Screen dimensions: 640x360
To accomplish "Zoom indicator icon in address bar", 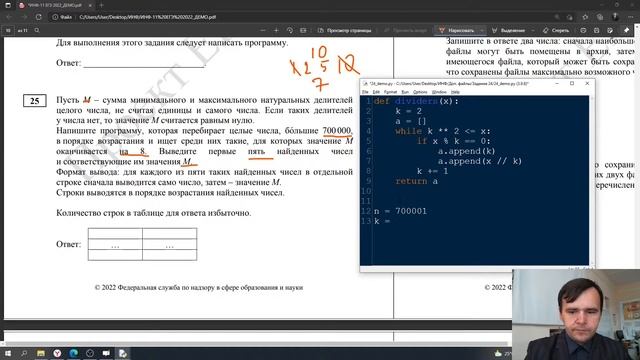I will coord(557,17).
